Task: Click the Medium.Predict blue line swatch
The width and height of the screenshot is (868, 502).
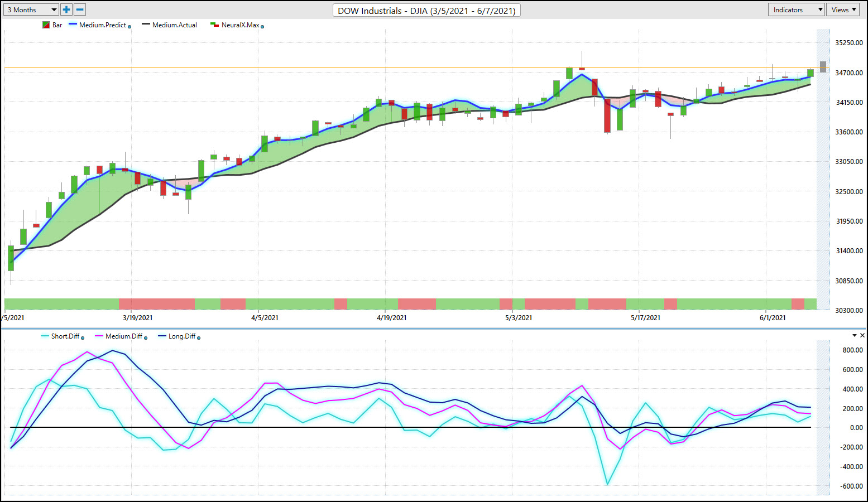Action: (x=73, y=25)
